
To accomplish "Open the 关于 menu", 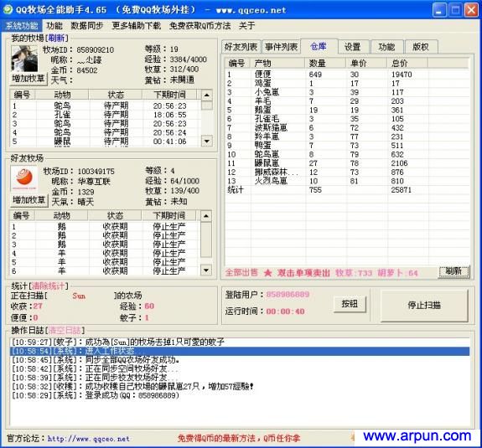I will point(246,26).
